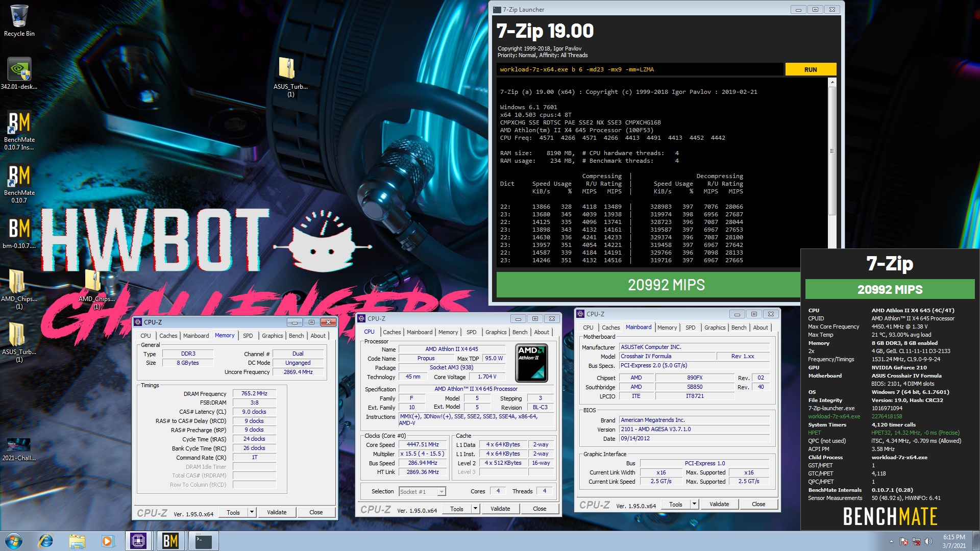Screen dimensions: 980x551
Task: Click the workload-7z-x64.exe green entry in BenchMate panel
Action: [834, 416]
